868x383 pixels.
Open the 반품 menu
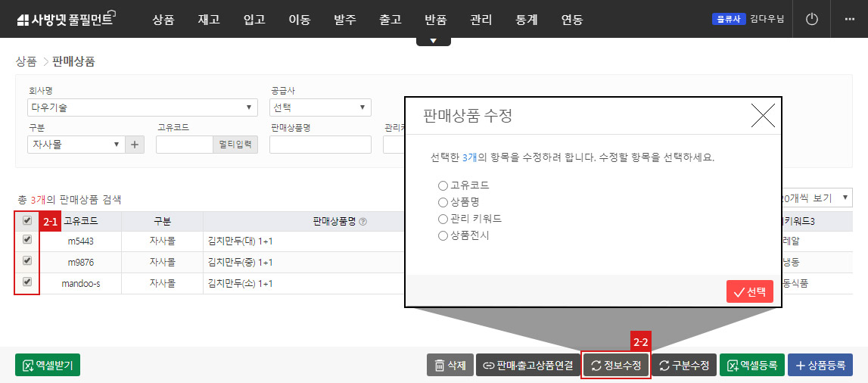(436, 20)
